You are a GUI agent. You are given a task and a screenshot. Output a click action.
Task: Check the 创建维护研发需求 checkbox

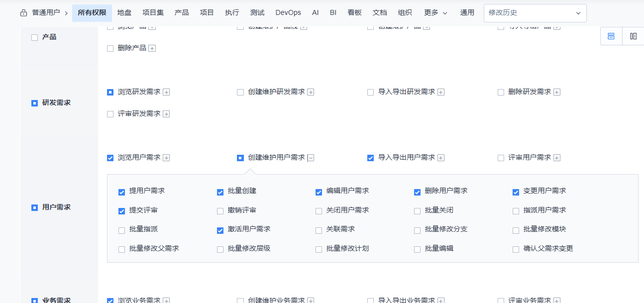(240, 92)
